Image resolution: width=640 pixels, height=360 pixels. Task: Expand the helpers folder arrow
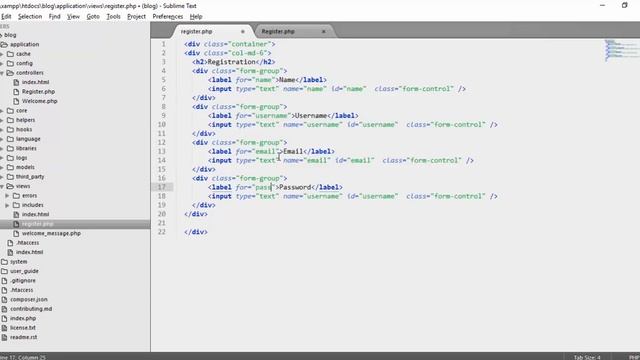click(2, 120)
